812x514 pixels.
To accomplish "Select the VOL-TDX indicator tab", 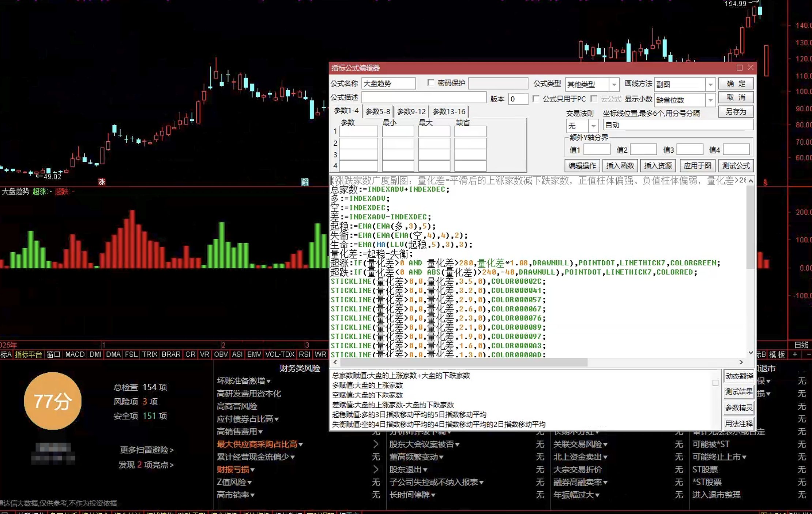I will point(280,354).
